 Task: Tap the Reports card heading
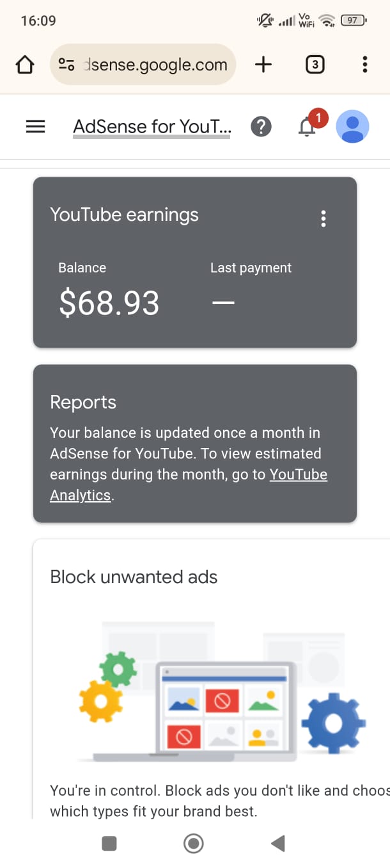click(83, 402)
